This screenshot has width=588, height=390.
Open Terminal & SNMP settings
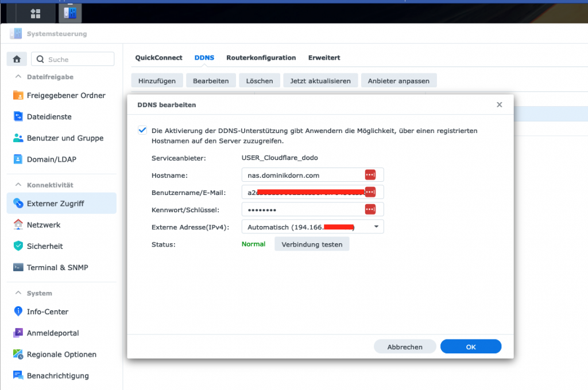point(57,268)
